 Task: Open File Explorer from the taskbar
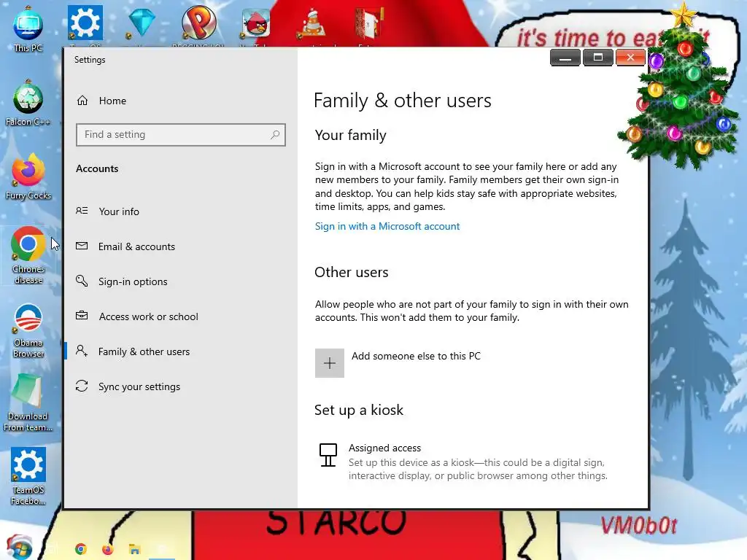pos(134,549)
